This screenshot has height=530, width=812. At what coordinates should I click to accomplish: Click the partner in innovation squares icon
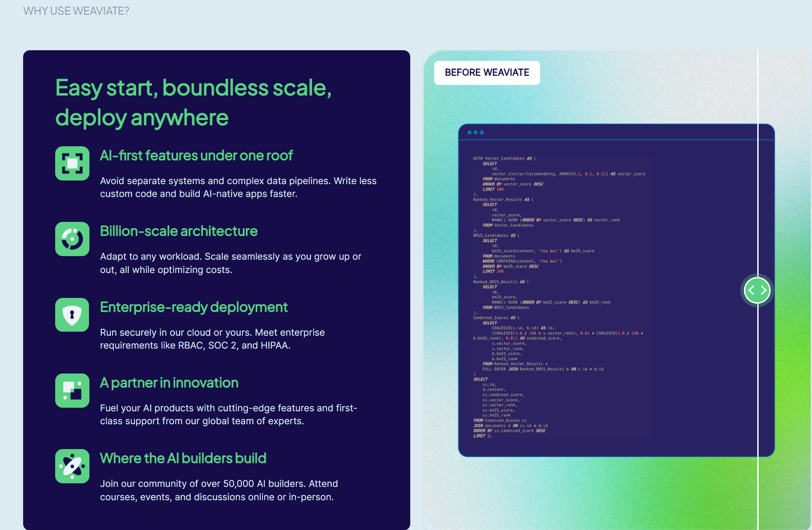(72, 390)
